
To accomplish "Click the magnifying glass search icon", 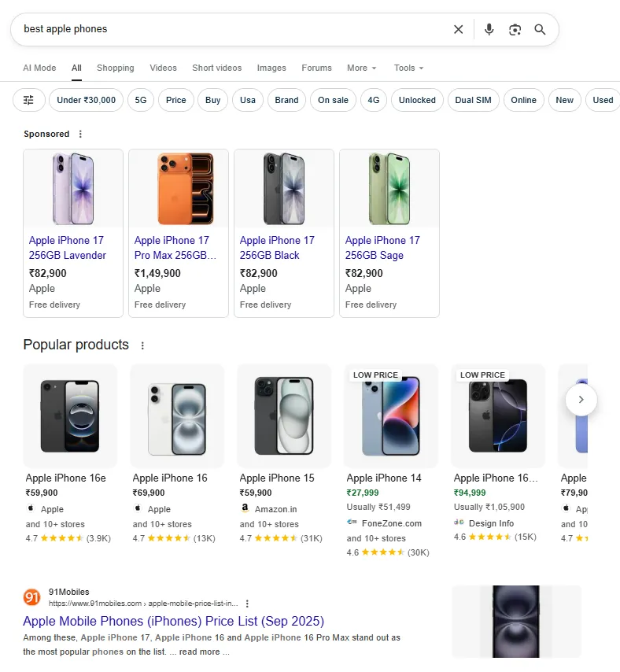I will pyautogui.click(x=540, y=29).
